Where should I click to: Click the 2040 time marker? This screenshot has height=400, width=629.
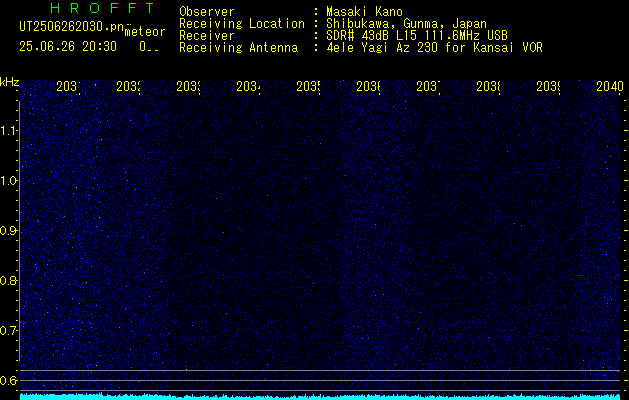610,86
